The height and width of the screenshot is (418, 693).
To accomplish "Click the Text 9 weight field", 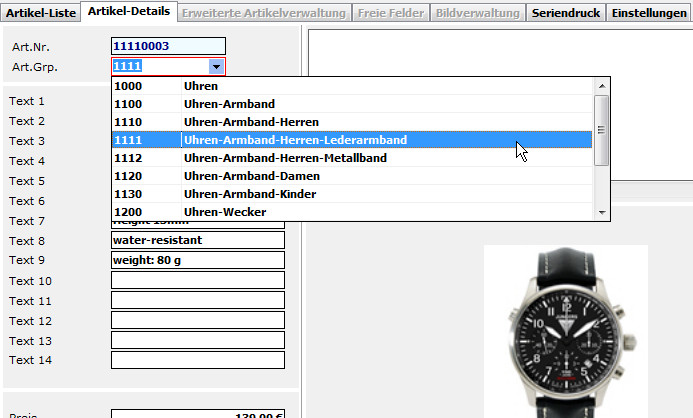I will 197,260.
